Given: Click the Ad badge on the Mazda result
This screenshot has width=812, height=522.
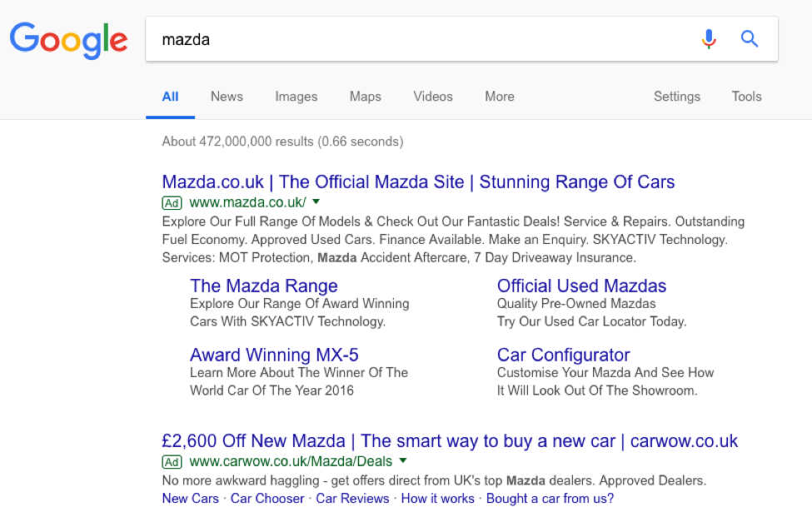Looking at the screenshot, I should click(172, 202).
